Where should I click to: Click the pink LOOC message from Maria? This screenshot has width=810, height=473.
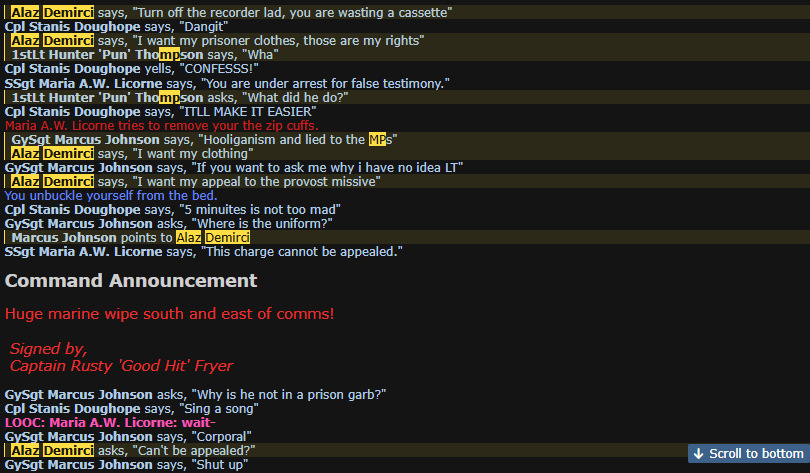click(x=110, y=422)
